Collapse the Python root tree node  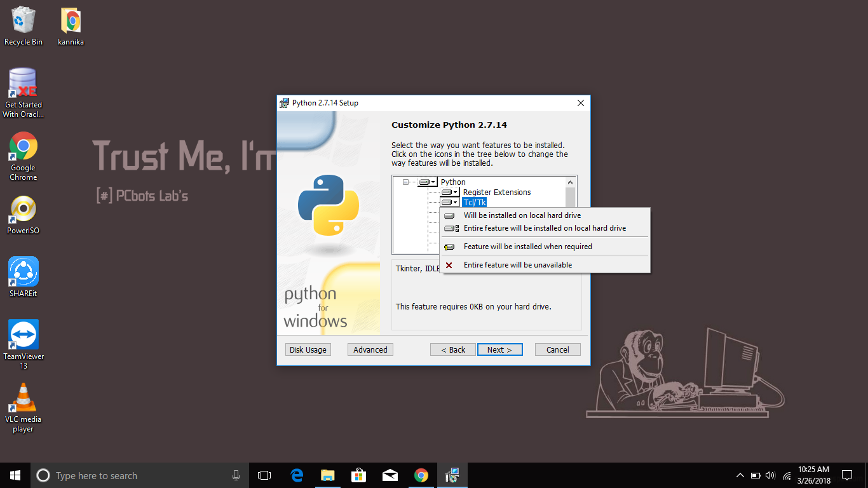(405, 182)
